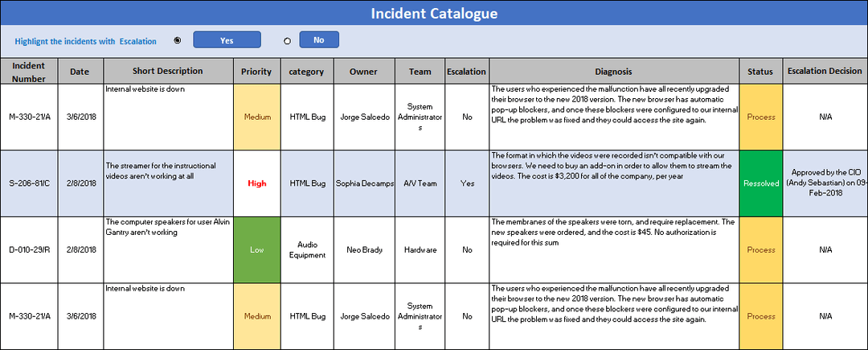868x350 pixels.
Task: Click the Diagnosis column header
Action: [613, 71]
